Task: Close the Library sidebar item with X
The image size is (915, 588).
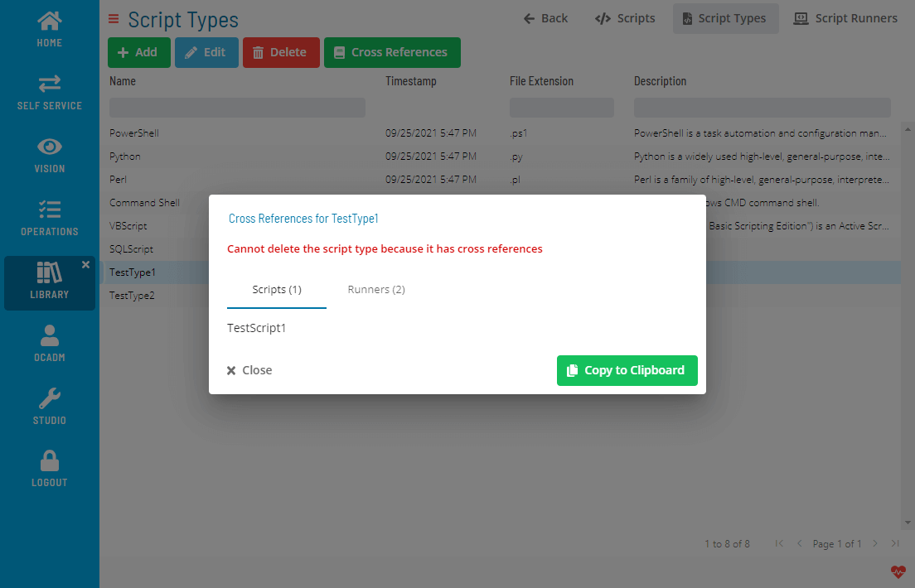Action: pyautogui.click(x=85, y=264)
